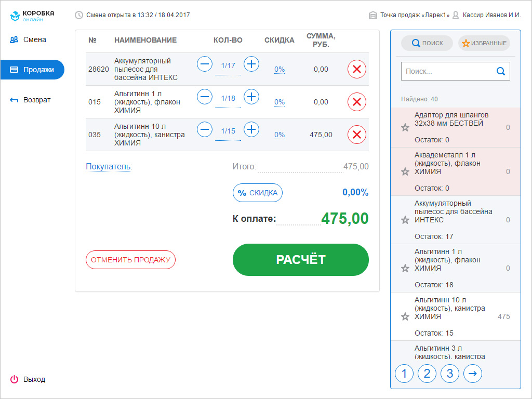The width and height of the screenshot is (532, 399).
Task: Favorite Альгитинн 10 л in product list
Action: 405,317
